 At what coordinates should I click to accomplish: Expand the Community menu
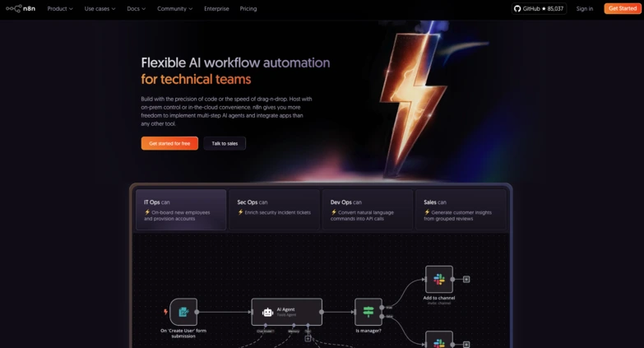pyautogui.click(x=174, y=8)
